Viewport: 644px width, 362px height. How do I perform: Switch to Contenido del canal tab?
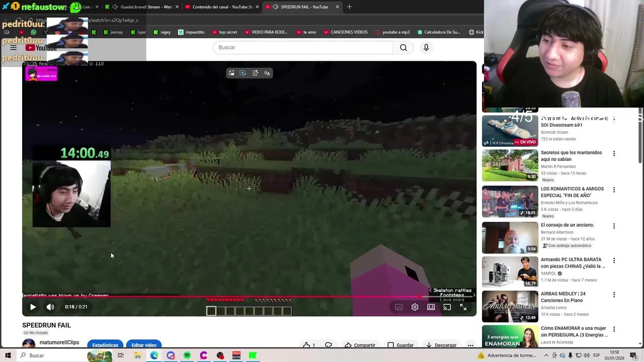pyautogui.click(x=221, y=7)
